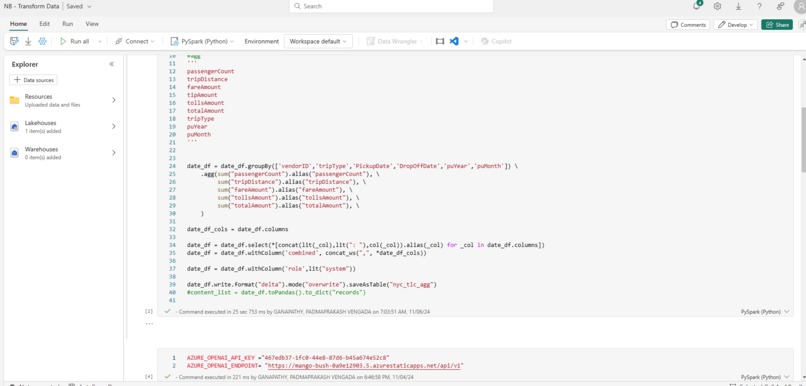This screenshot has width=806, height=386.
Task: Click the Resources folder icon
Action: (x=14, y=100)
